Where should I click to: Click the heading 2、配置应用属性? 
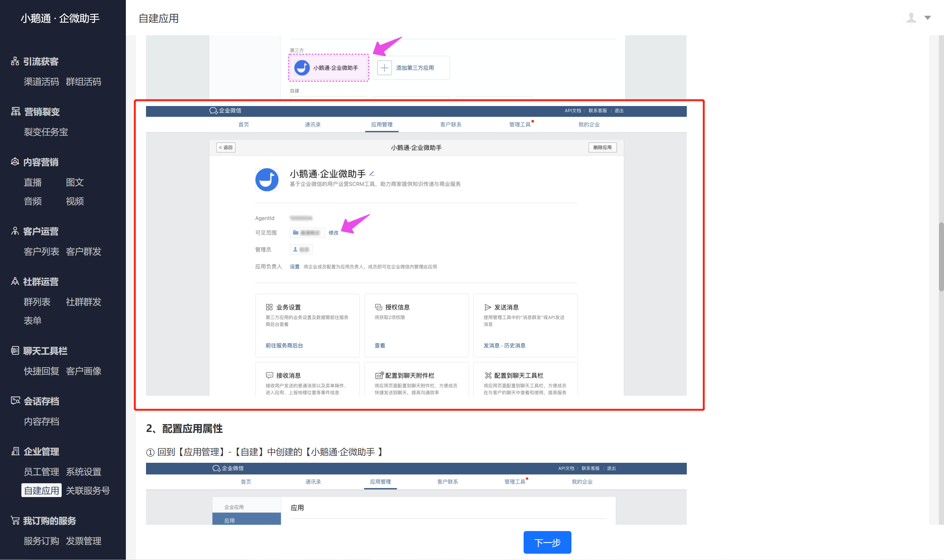(185, 429)
